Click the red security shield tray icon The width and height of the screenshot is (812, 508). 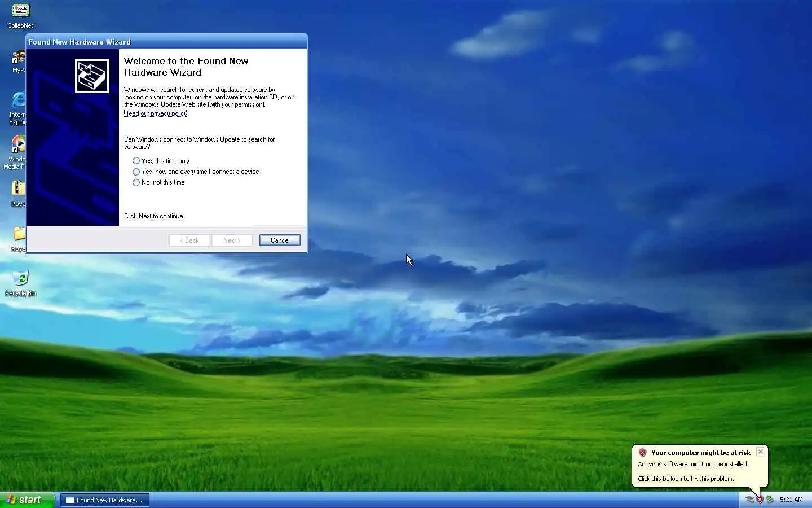760,500
